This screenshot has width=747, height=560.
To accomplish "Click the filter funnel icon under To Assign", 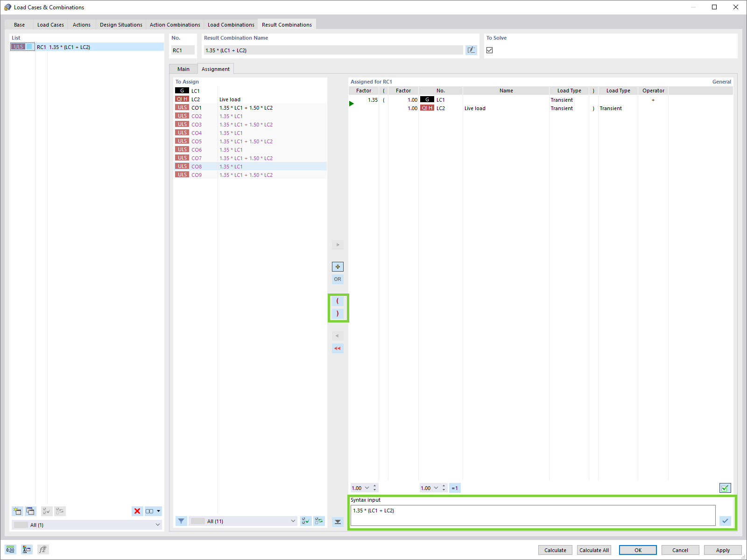I will tap(181, 521).
